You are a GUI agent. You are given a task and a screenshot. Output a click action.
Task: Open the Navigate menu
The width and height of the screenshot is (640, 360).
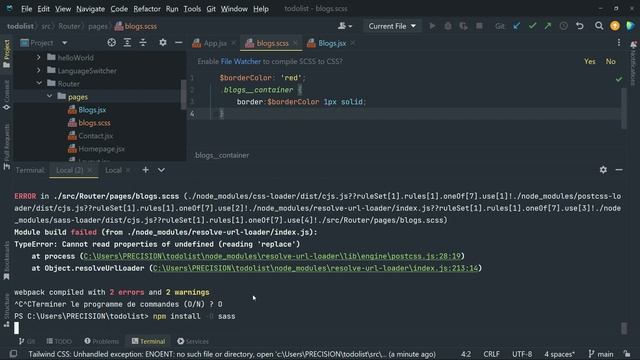(90, 9)
